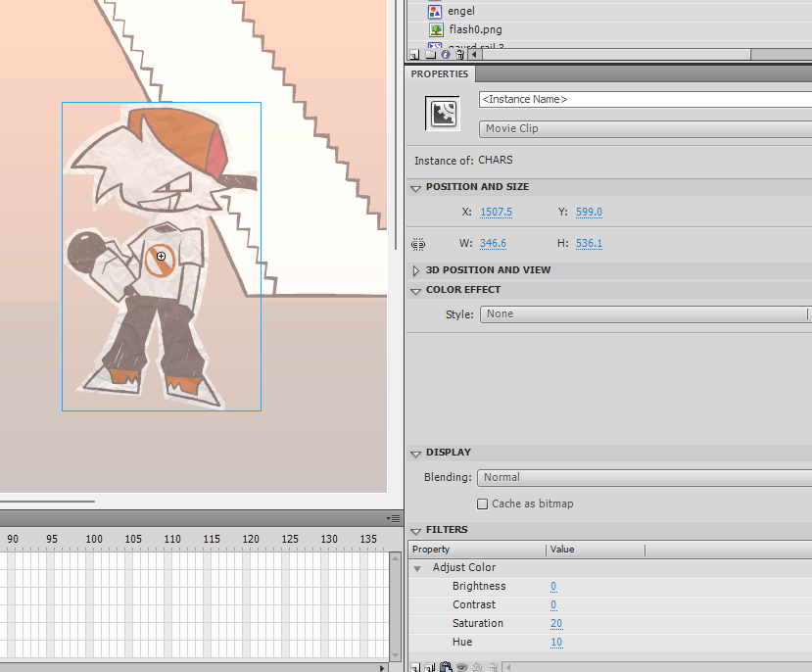Viewport: 812px width, 672px height.
Task: Open the timeline panel options menu icon
Action: point(393,518)
